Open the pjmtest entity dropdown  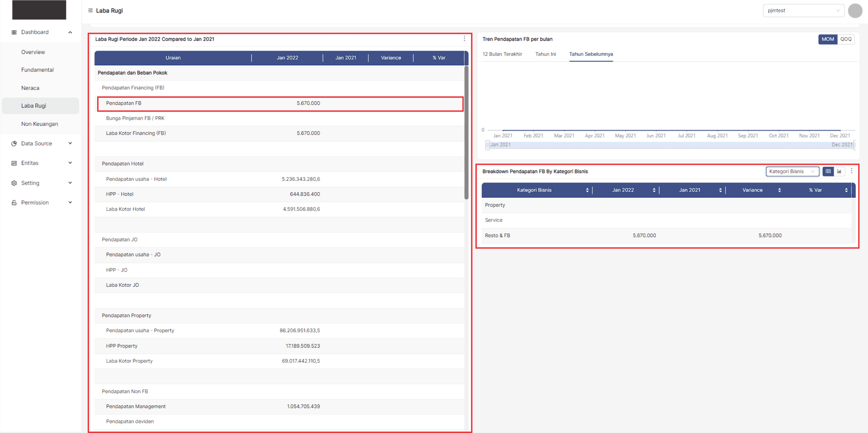tap(803, 10)
